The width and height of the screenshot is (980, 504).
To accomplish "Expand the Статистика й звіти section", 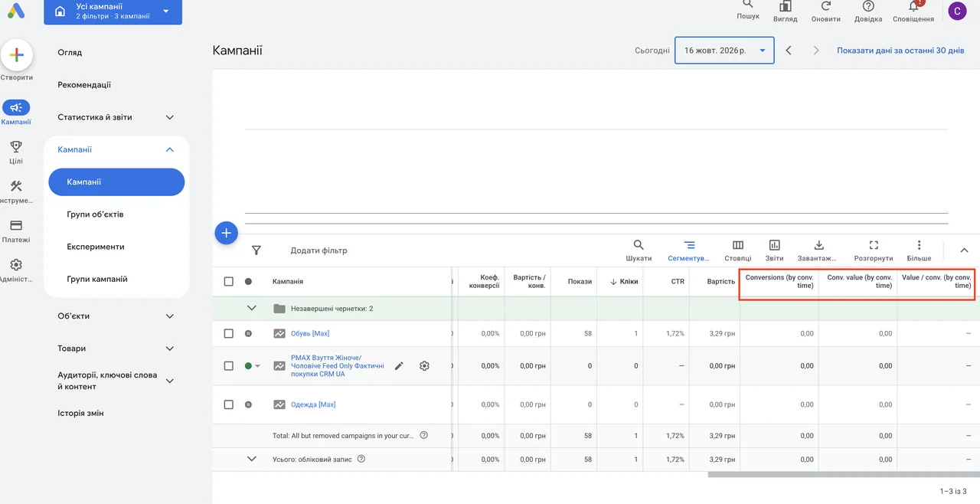I will pos(170,117).
